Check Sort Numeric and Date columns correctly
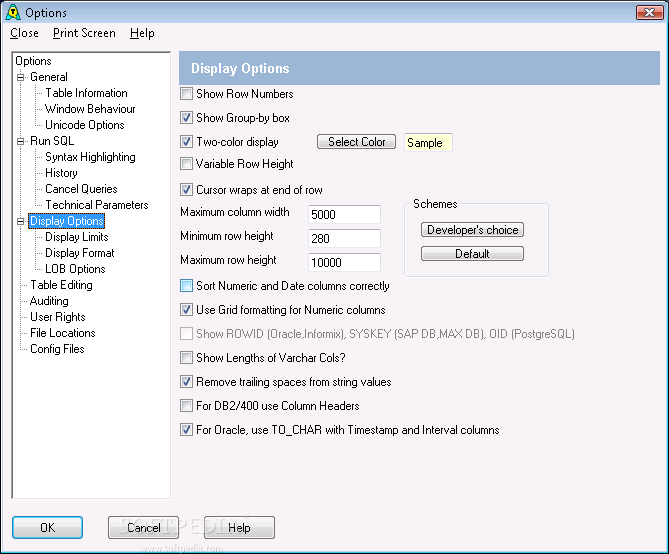The width and height of the screenshot is (669, 554). point(186,286)
